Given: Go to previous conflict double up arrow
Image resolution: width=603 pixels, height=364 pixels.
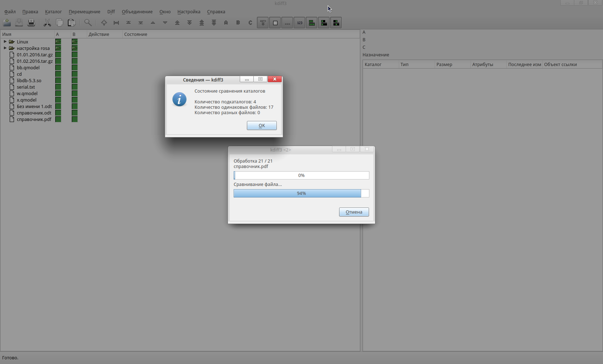Looking at the screenshot, I should click(177, 23).
